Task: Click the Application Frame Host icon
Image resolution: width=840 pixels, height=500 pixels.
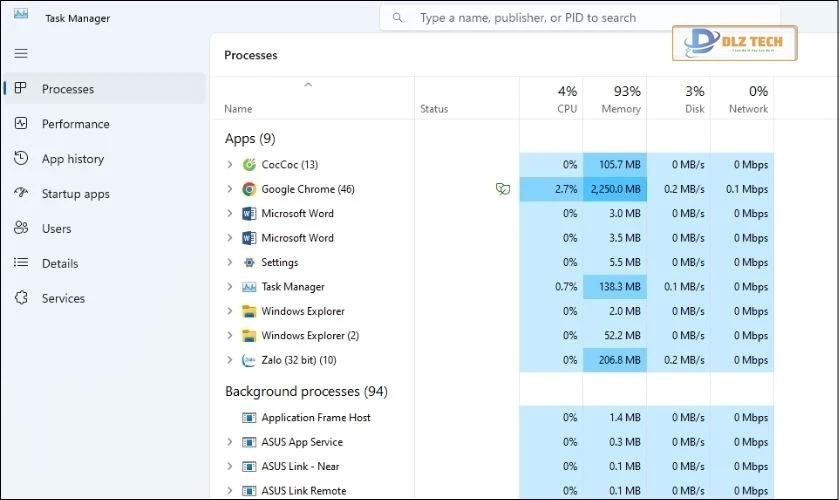Action: [x=249, y=417]
